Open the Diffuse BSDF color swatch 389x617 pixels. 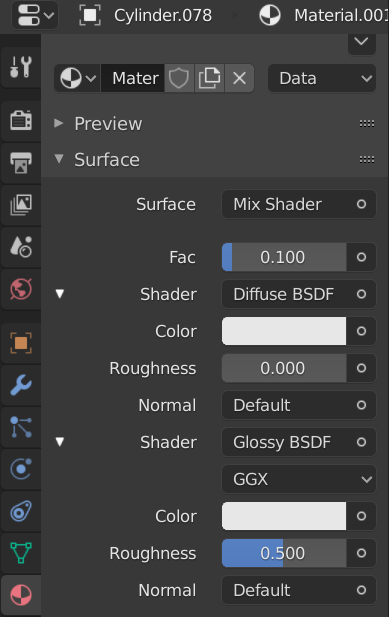click(284, 331)
